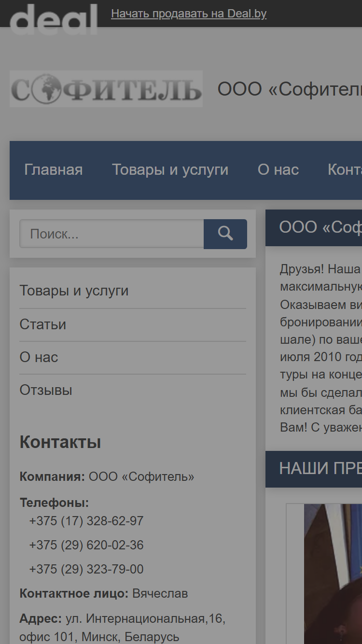Click contact person name 'Вячеслав'
This screenshot has width=362, height=644.
pos(160,594)
